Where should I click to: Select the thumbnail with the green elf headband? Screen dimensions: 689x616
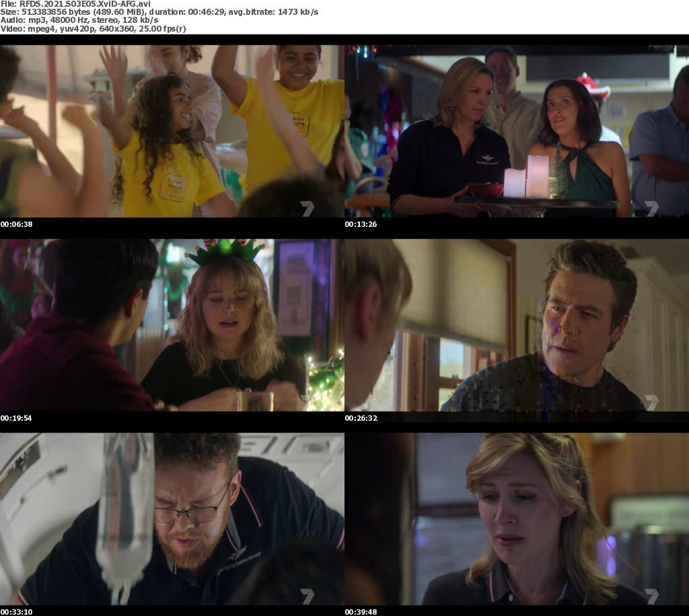(x=172, y=325)
